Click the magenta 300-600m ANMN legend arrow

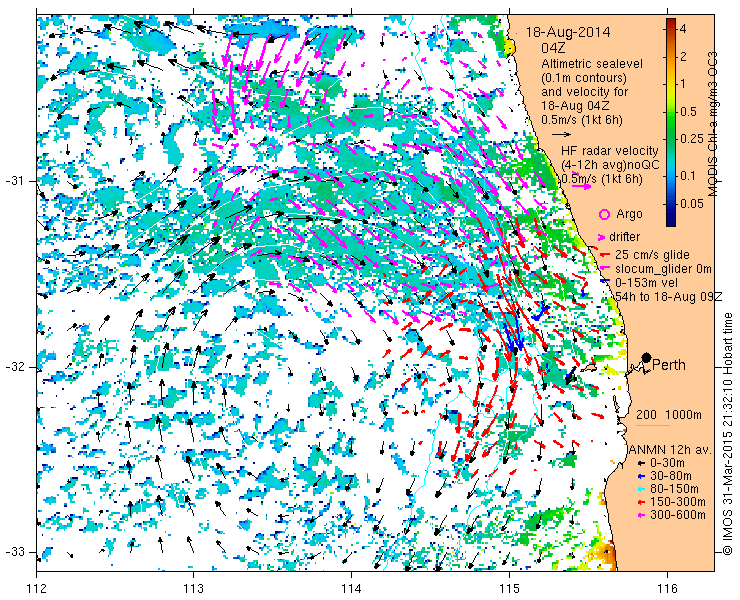point(641,515)
